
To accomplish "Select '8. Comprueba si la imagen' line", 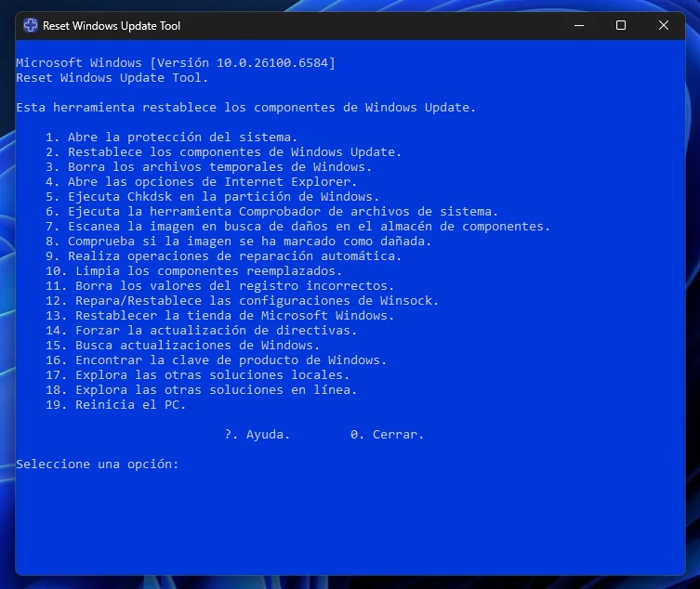I will click(x=238, y=242).
